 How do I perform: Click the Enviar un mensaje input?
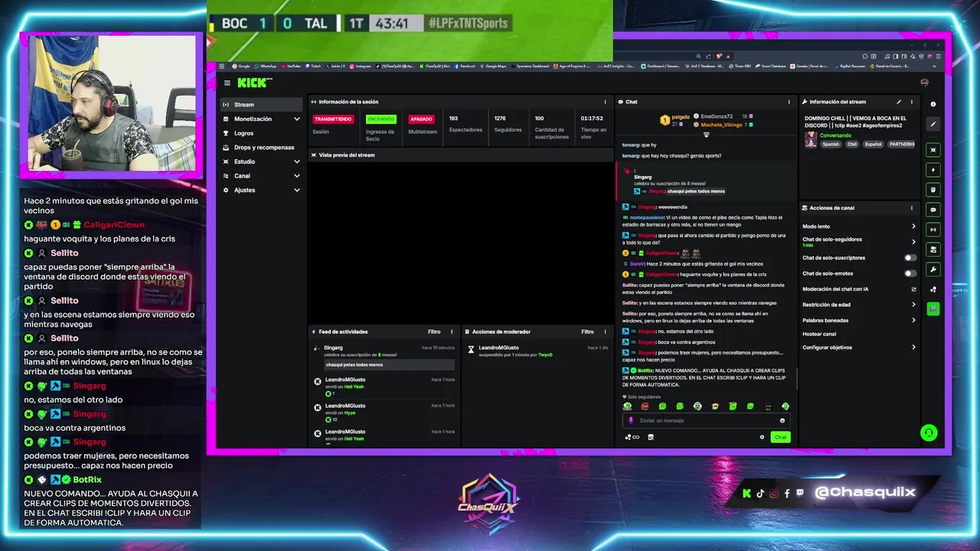click(706, 420)
